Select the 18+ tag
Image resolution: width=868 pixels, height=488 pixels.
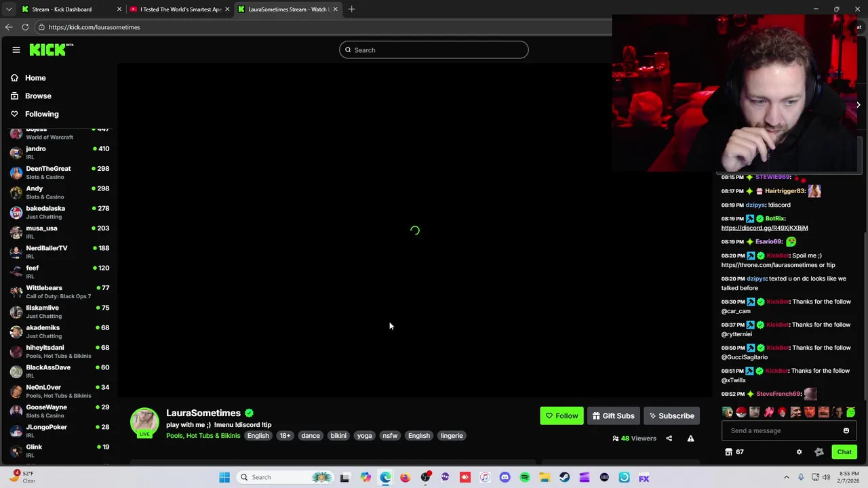click(x=285, y=436)
